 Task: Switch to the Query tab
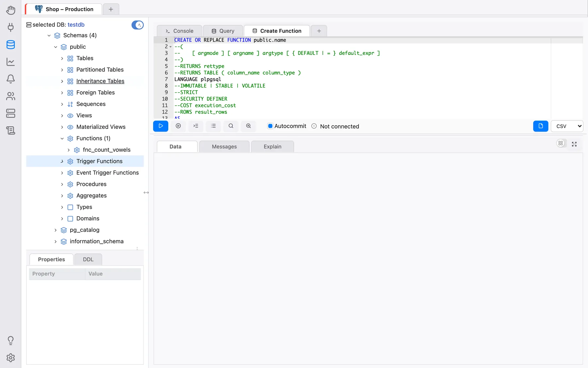point(223,31)
